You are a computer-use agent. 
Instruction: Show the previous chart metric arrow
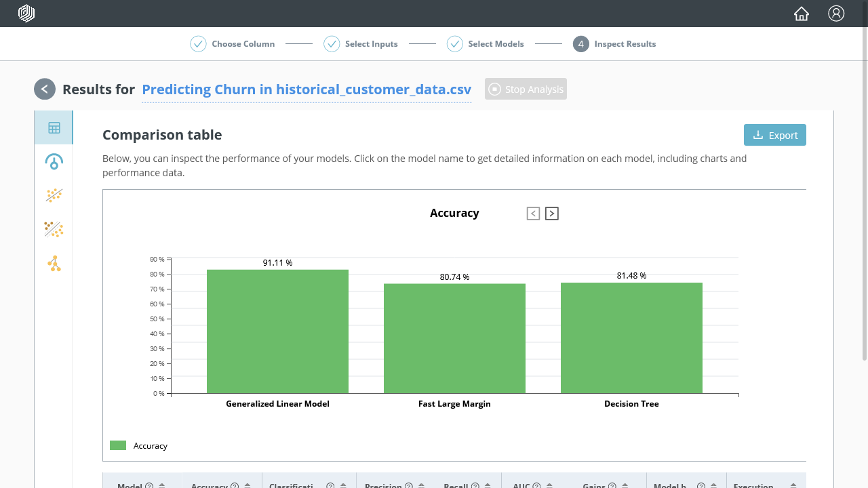[x=533, y=213]
